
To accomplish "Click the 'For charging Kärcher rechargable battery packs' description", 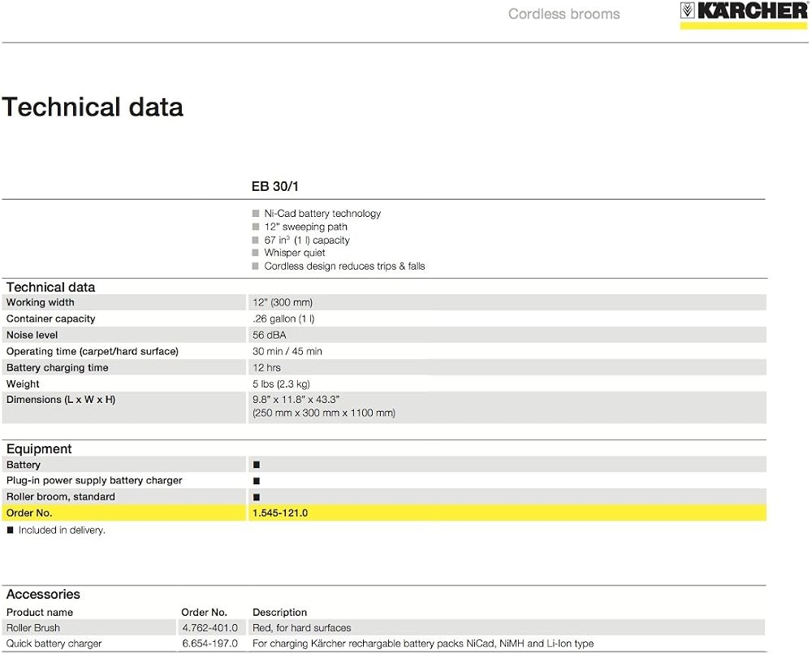I will pyautogui.click(x=423, y=643).
